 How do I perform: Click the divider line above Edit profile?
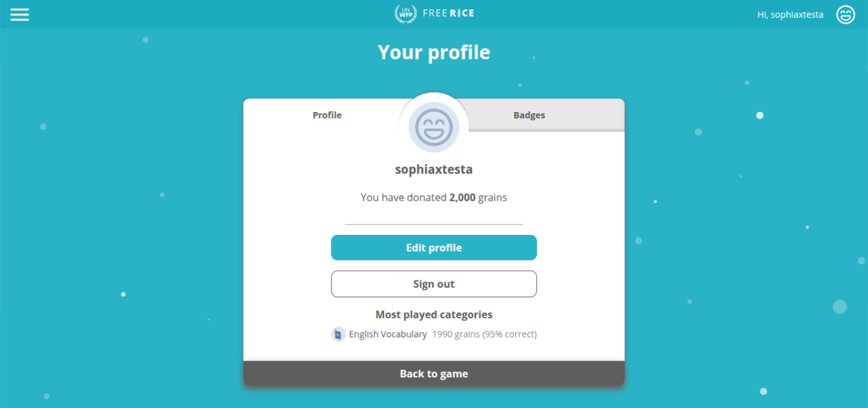pos(434,224)
